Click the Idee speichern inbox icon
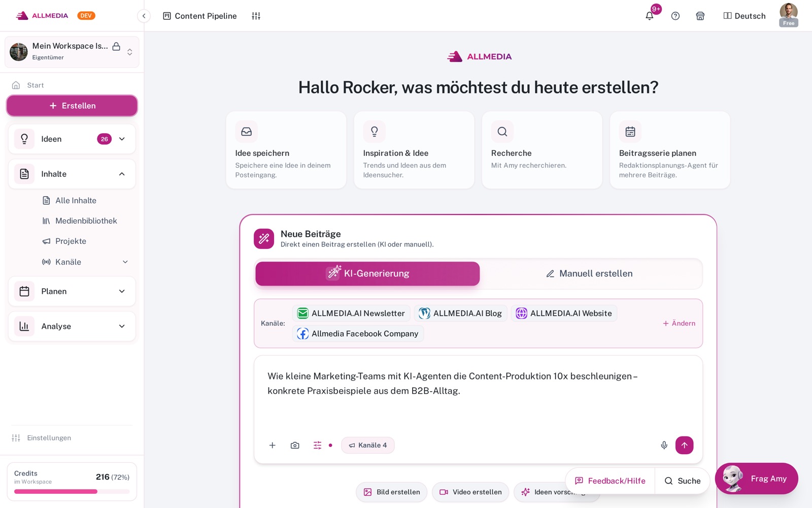 point(246,132)
